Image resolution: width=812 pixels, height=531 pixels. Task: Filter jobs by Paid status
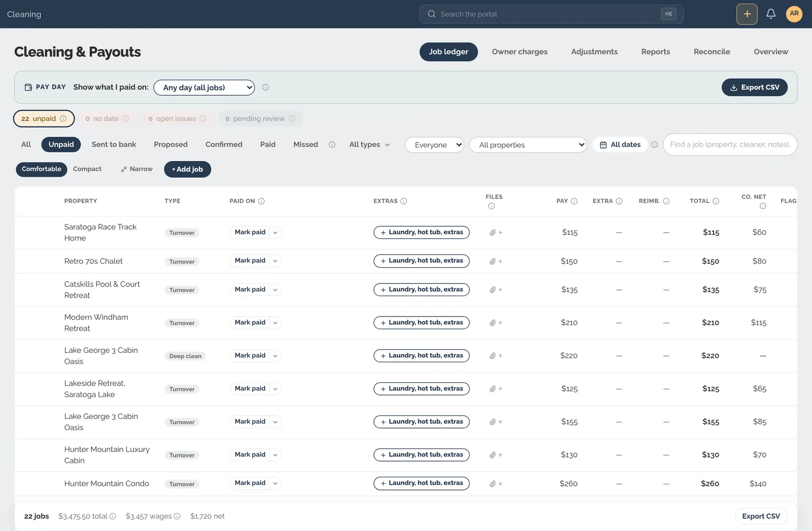268,145
